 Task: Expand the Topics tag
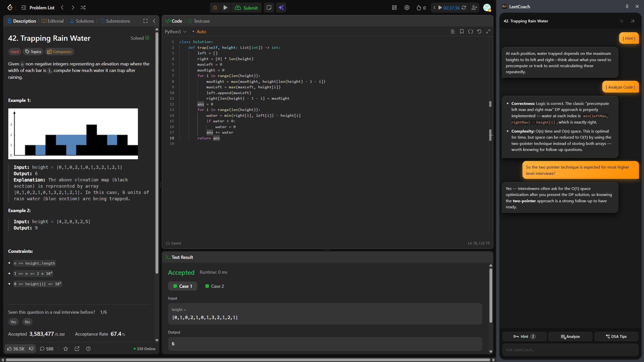(33, 52)
